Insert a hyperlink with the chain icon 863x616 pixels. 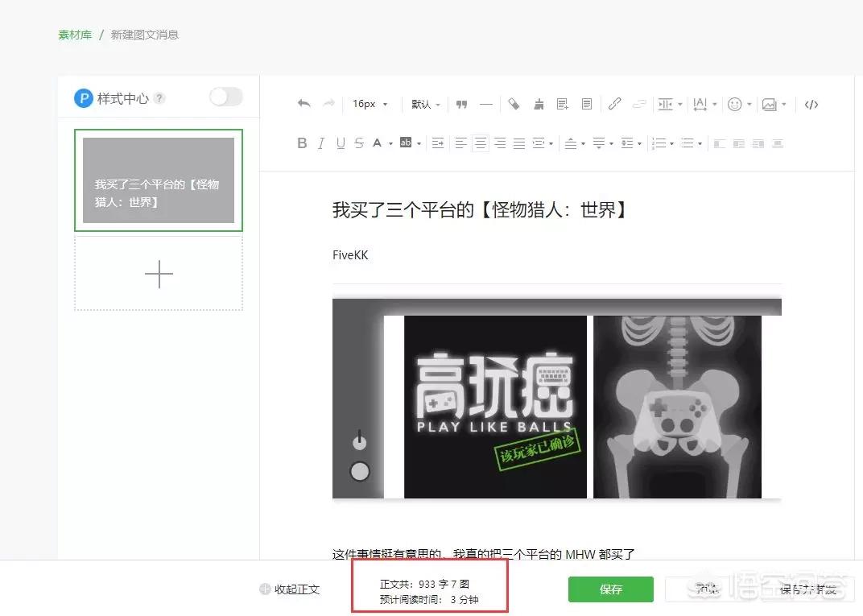click(x=615, y=104)
